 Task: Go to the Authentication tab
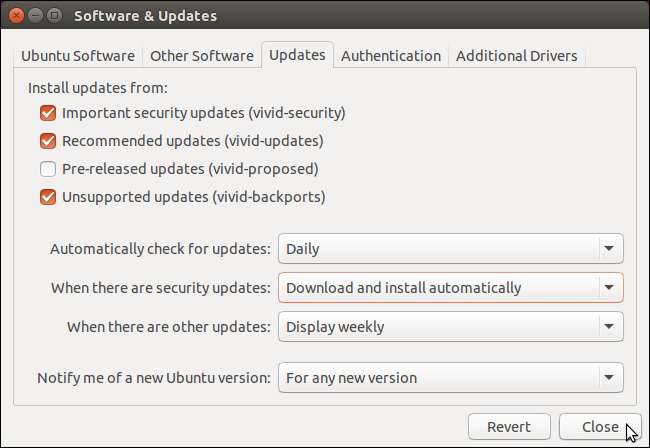[390, 56]
